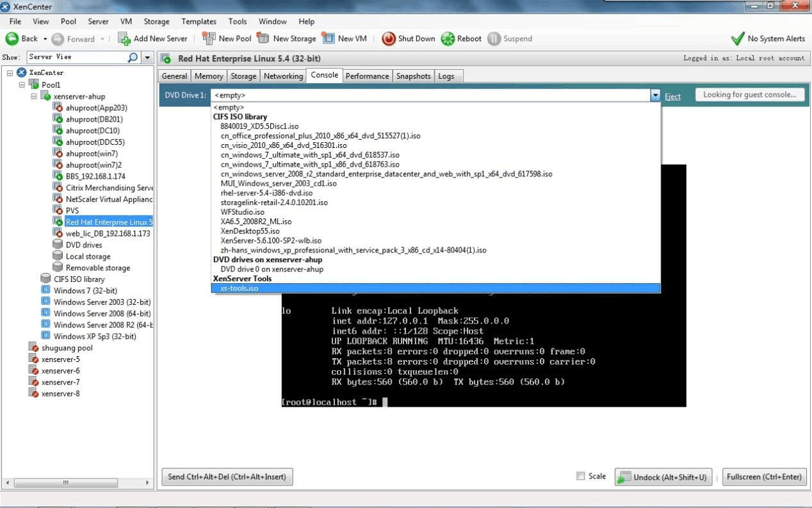This screenshot has width=812, height=508.
Task: Click the Looking for guest console button
Action: (750, 95)
